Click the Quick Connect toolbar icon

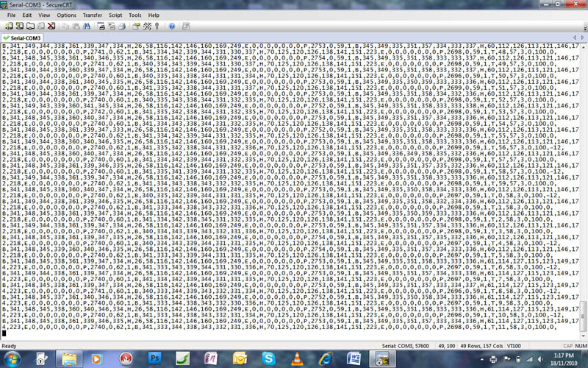click(20, 26)
